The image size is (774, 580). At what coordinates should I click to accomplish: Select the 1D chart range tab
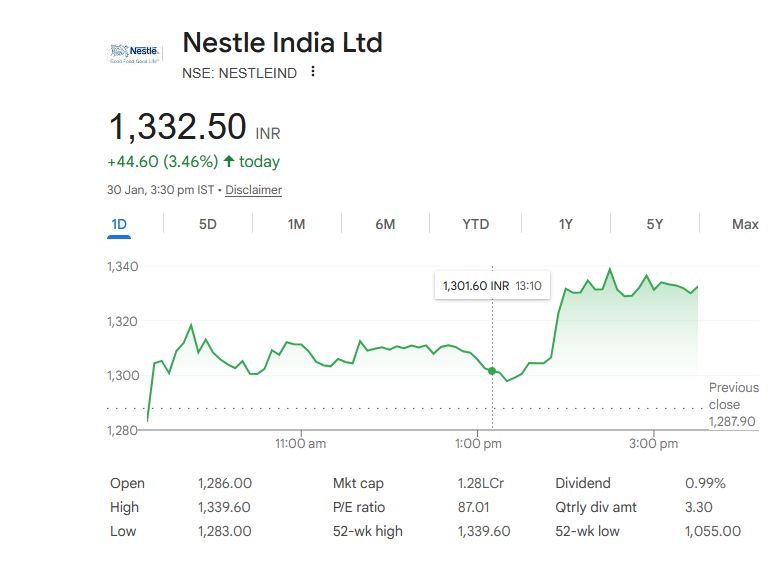click(119, 224)
